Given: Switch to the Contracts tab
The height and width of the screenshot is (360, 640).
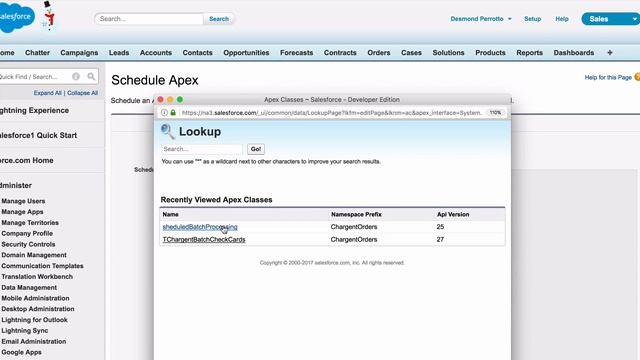Looking at the screenshot, I should (340, 53).
